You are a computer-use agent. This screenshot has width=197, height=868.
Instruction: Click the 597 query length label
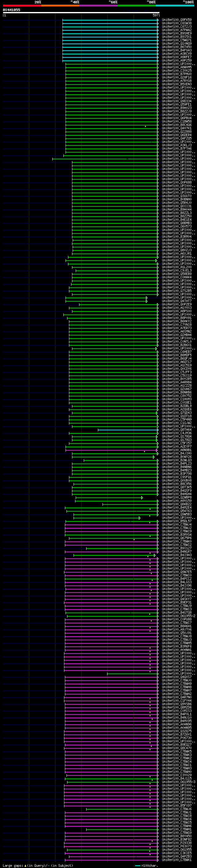[155, 15]
